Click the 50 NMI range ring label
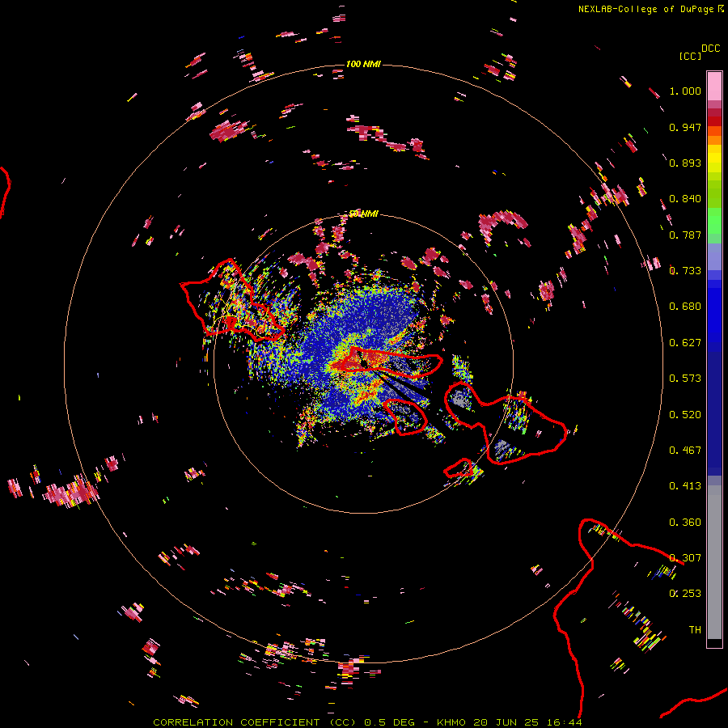The width and height of the screenshot is (728, 728). coord(364,214)
